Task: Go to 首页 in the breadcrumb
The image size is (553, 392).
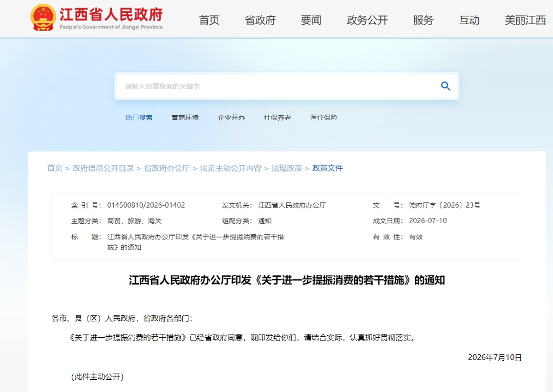Action: point(55,168)
